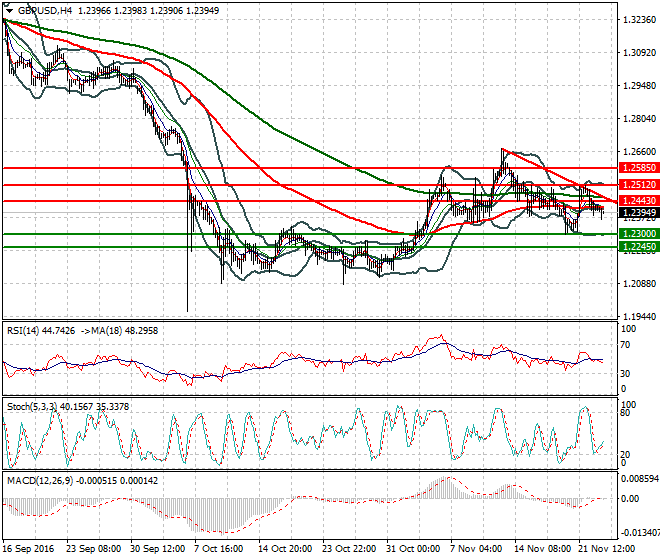Click the 14 Oct 20:00 time label
This screenshot has height=560, width=660.
coord(285,549)
